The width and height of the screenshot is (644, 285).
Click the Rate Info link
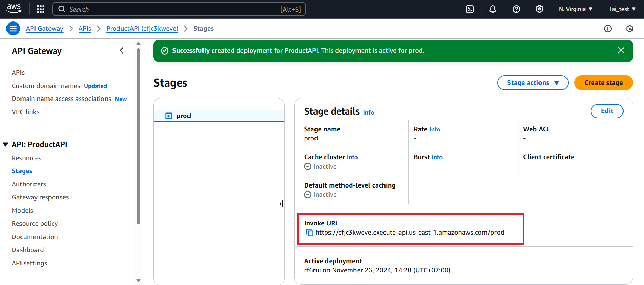click(435, 129)
